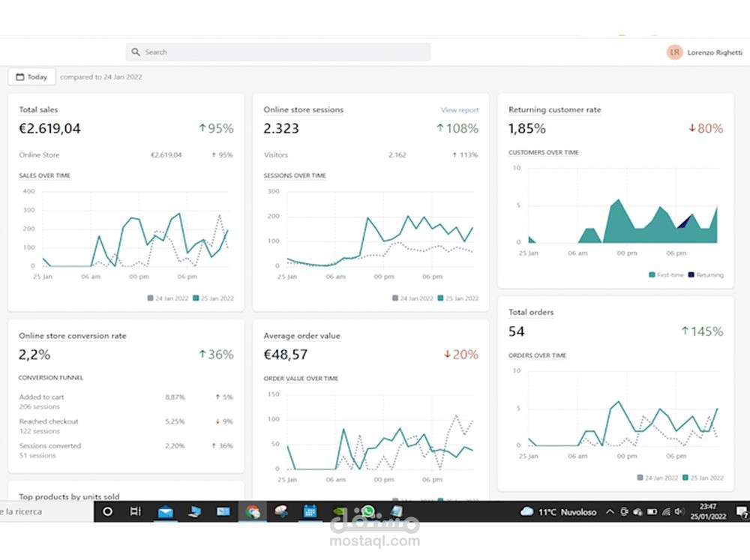
Task: Click conversion rate value 2,2%
Action: click(x=34, y=355)
